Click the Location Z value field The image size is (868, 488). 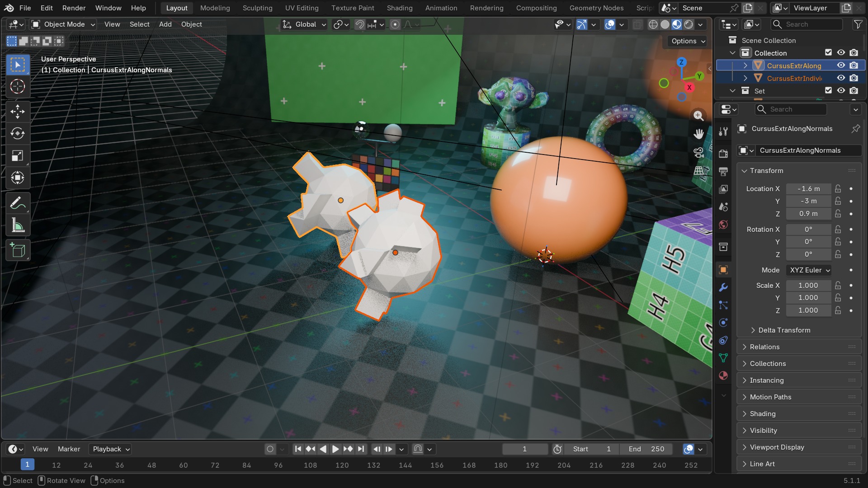point(808,214)
